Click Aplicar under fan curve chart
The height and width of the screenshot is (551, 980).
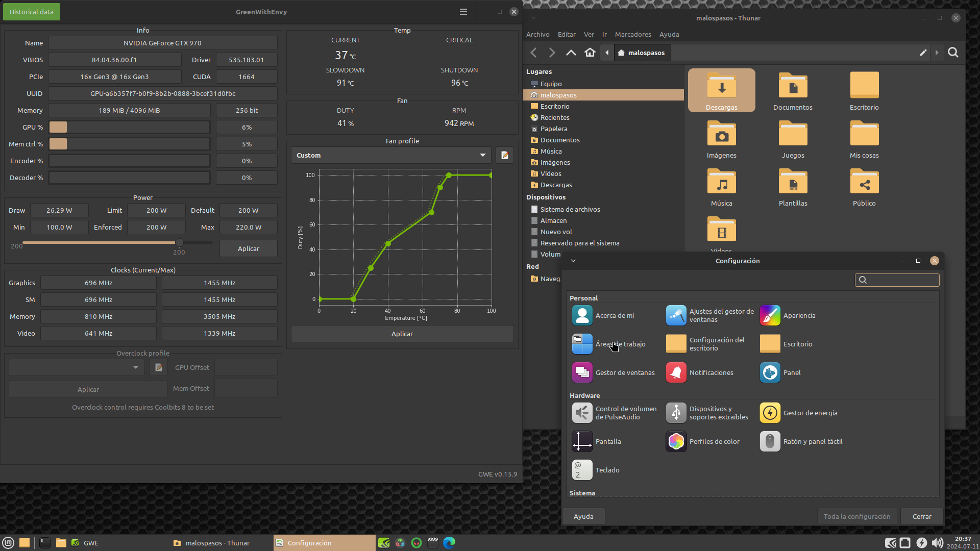coord(402,334)
